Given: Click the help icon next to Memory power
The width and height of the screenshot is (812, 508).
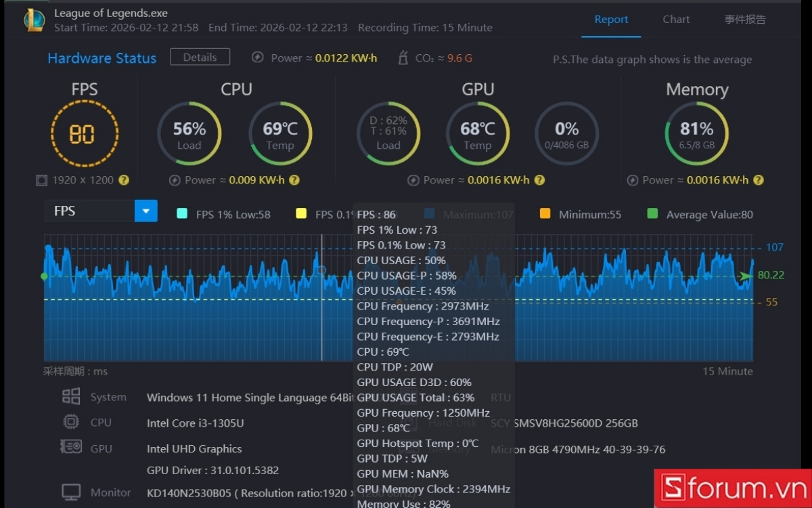Looking at the screenshot, I should point(759,180).
